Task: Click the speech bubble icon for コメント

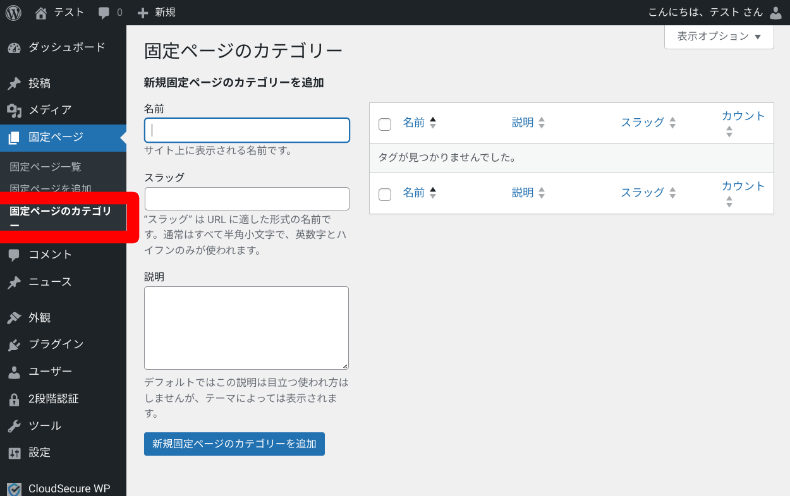Action: pos(14,255)
